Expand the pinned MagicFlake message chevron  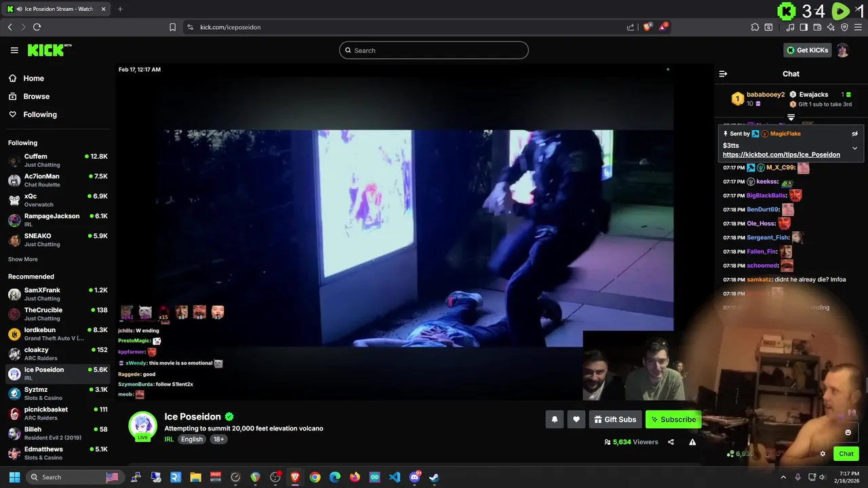click(854, 148)
